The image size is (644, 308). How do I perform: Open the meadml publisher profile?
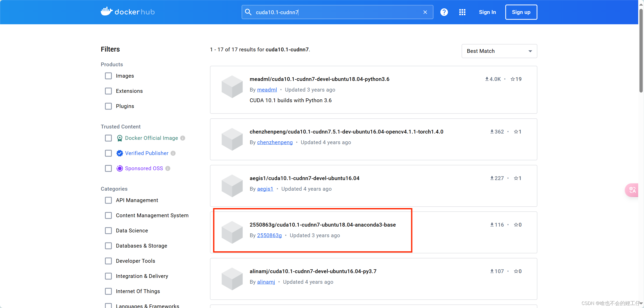tap(267, 90)
